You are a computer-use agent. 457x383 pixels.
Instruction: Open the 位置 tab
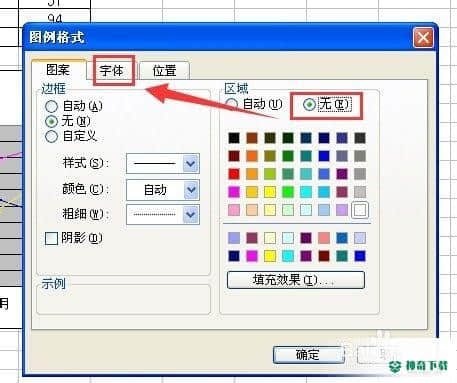tap(164, 71)
